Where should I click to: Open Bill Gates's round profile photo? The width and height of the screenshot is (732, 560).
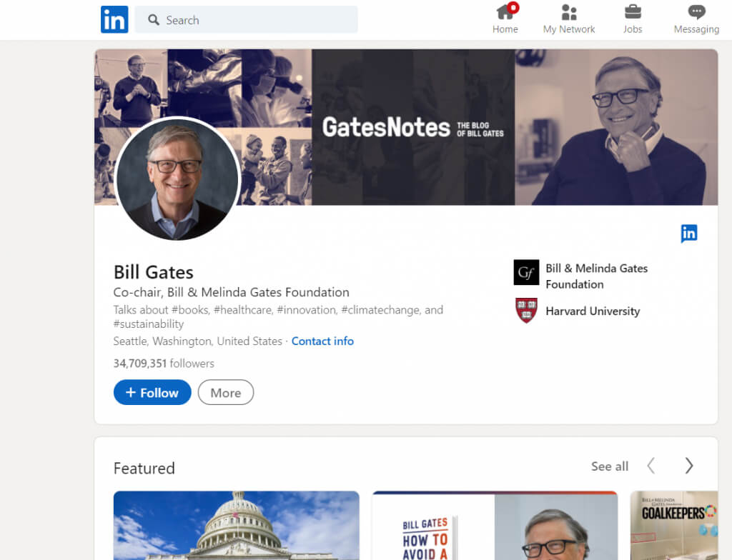(177, 179)
